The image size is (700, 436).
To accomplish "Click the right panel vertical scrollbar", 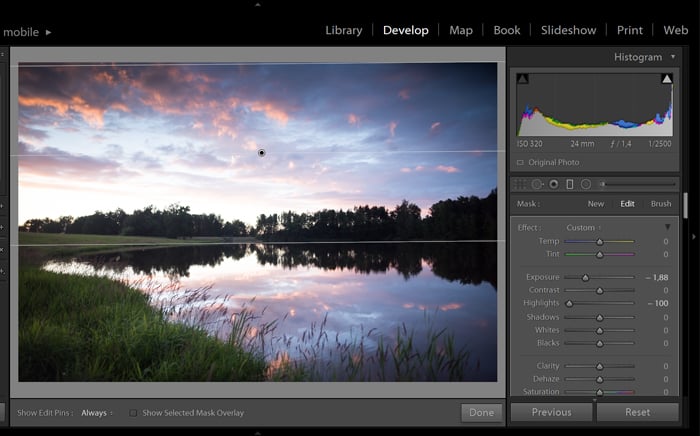I will coord(685,205).
